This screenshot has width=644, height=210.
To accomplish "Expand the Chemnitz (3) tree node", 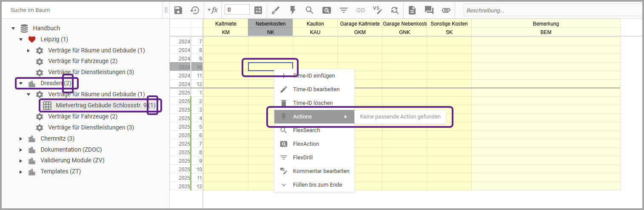I will [21, 138].
